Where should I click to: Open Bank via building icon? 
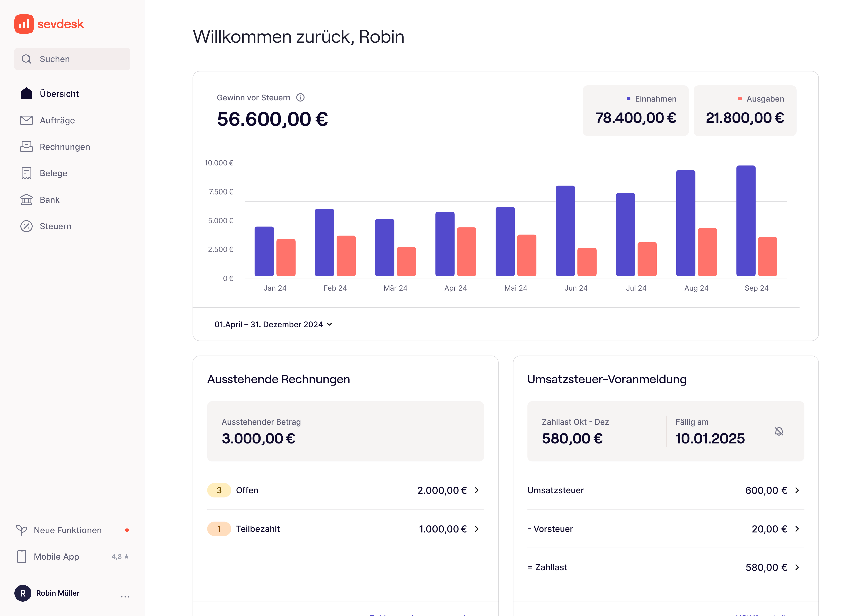coord(26,200)
